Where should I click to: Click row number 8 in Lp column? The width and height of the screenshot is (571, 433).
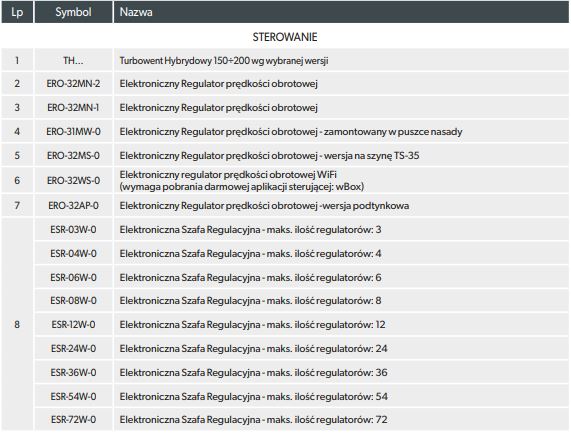point(17,324)
